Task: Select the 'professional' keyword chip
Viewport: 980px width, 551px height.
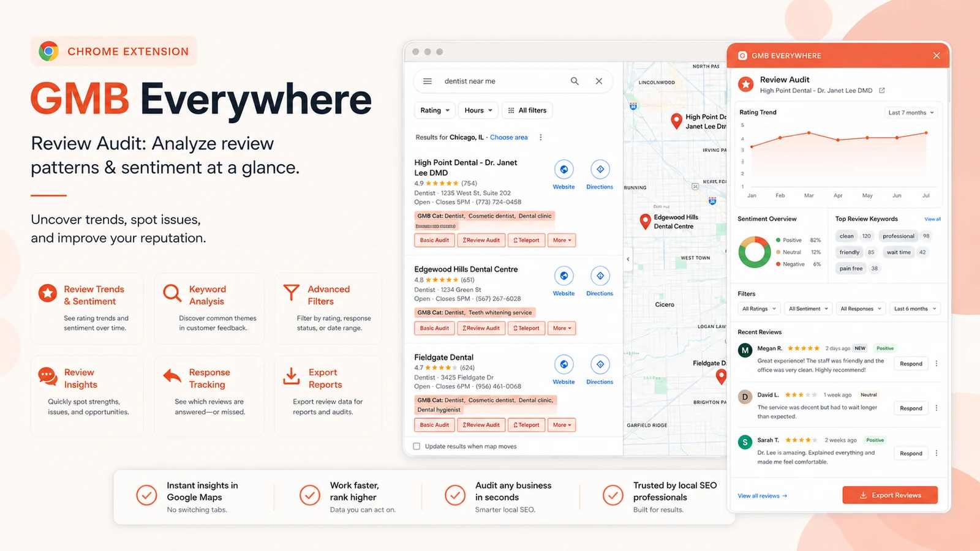Action: 899,236
